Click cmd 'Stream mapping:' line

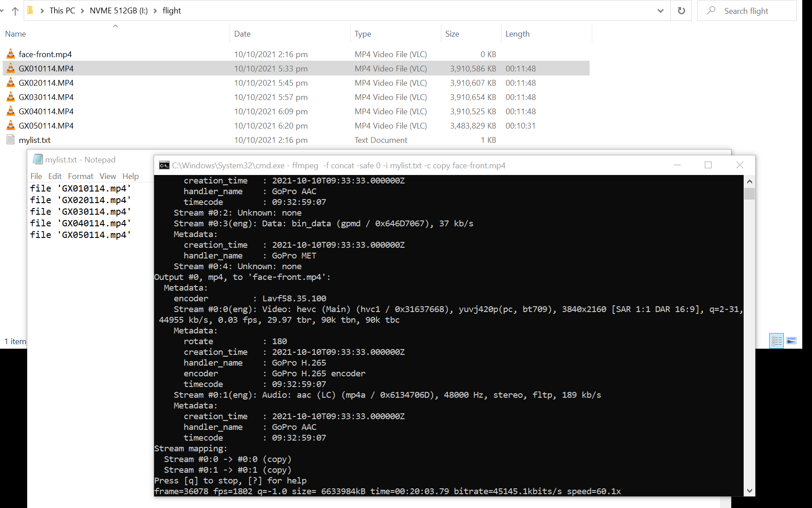[191, 448]
